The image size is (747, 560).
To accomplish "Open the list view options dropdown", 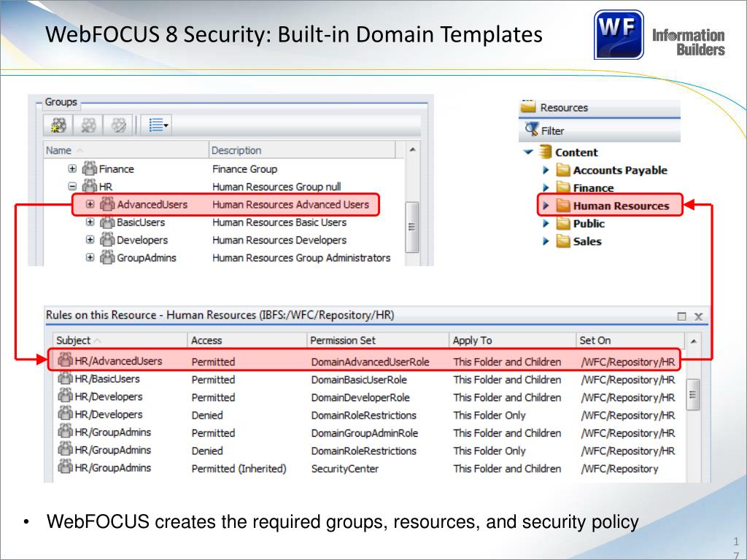I will coord(158,125).
